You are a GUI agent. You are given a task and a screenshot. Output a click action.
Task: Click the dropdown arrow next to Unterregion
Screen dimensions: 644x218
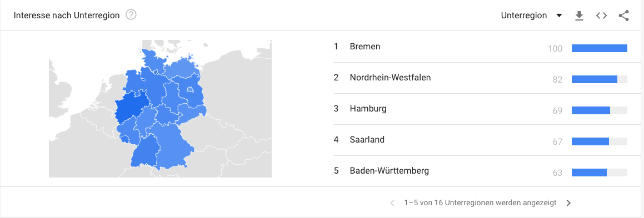pyautogui.click(x=558, y=16)
